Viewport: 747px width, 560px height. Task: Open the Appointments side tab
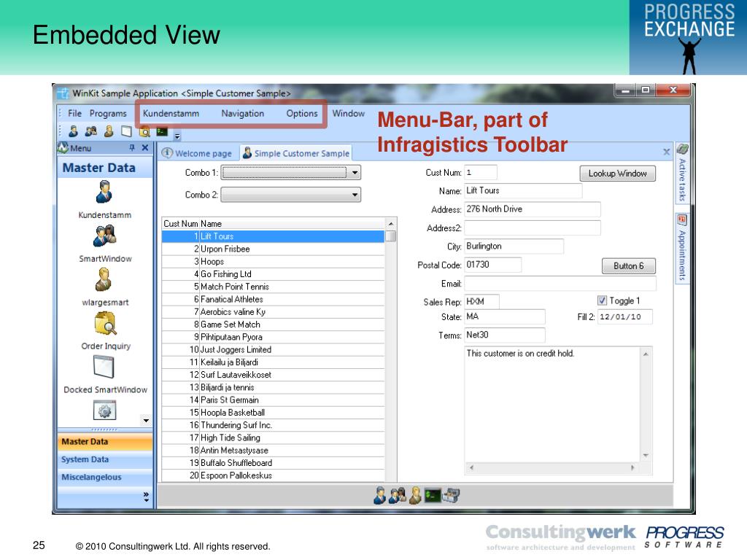tap(682, 248)
